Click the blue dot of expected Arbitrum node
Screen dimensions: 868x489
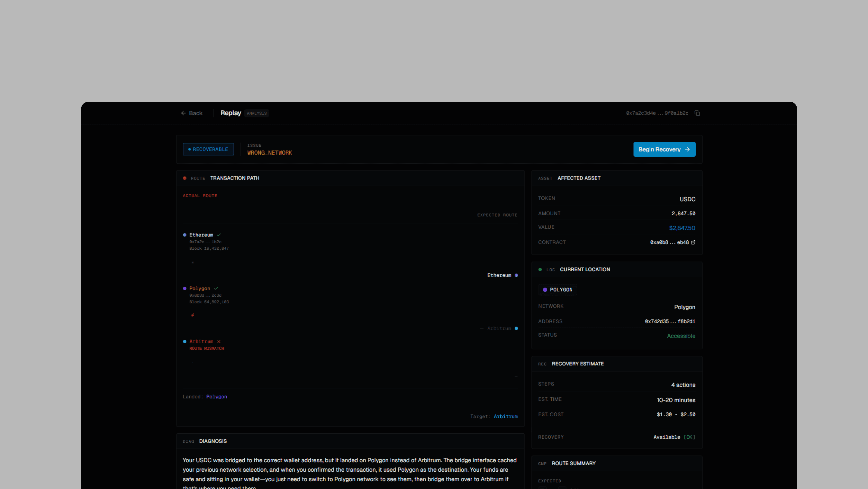pyautogui.click(x=516, y=328)
